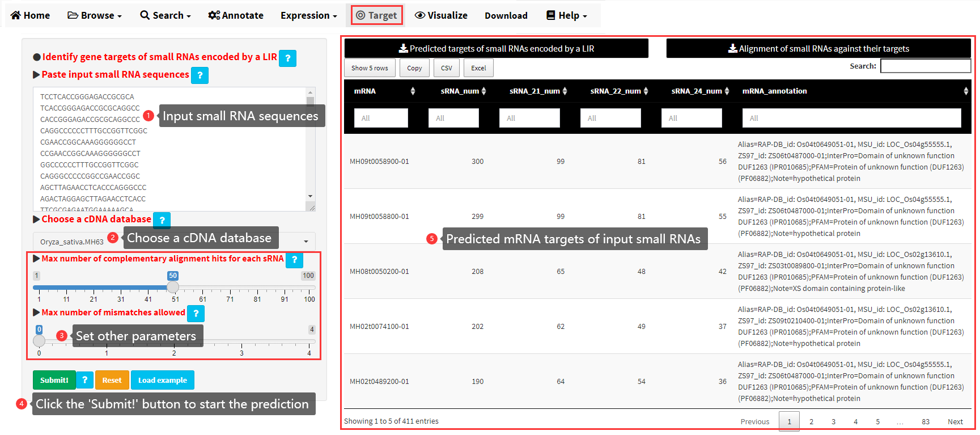Screen dimensions: 980x435
Task: Open the Oryza_sativa.MH63 cDNA database dropdown
Action: [x=173, y=242]
